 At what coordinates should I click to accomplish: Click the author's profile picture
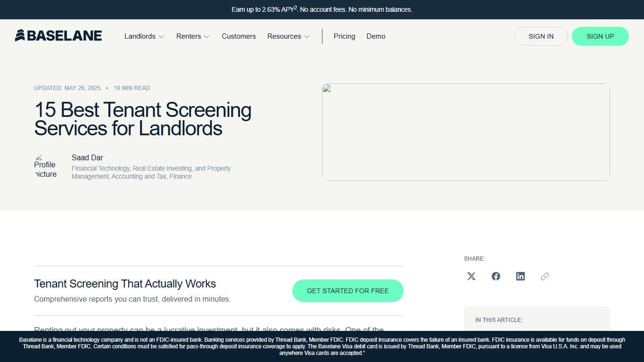point(45,166)
